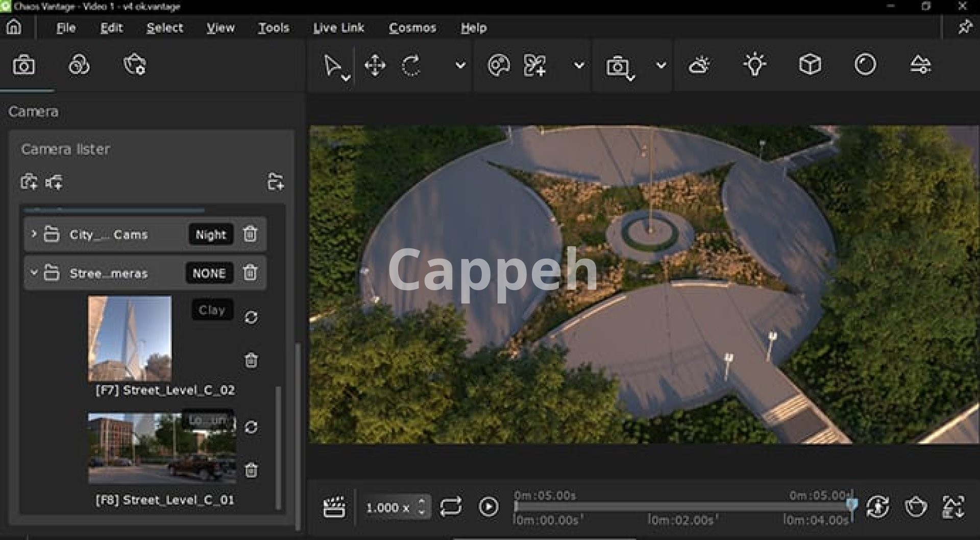Open the Camera tab icon
The image size is (980, 540).
tap(23, 65)
